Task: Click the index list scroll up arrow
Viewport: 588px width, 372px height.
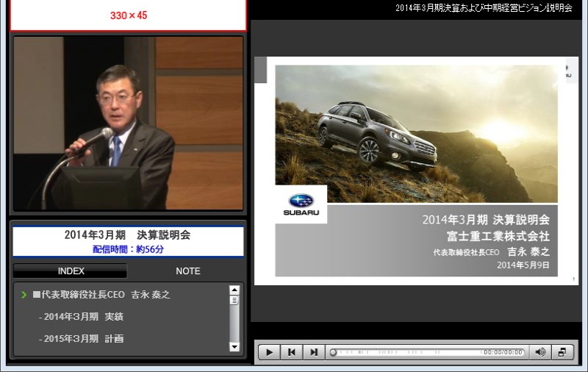Action: 234,290
